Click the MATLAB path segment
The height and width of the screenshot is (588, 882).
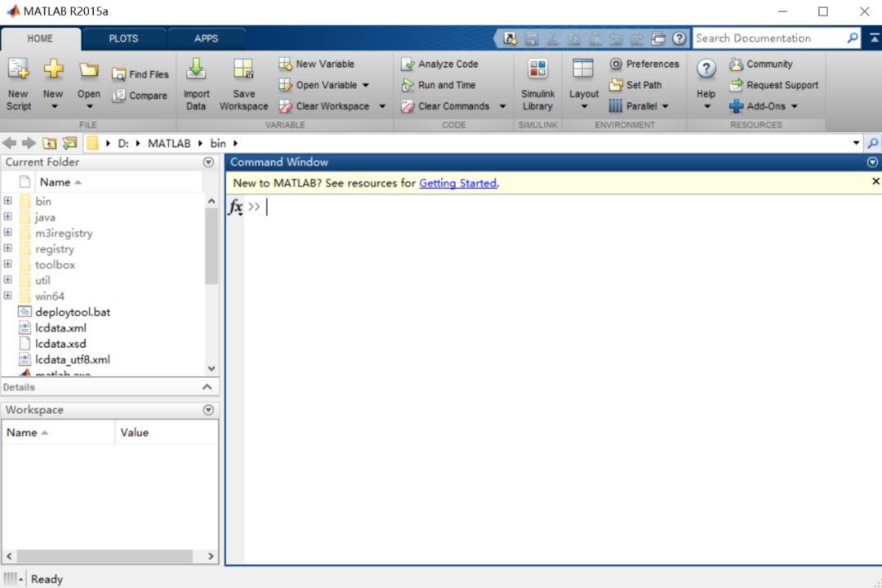pos(169,144)
